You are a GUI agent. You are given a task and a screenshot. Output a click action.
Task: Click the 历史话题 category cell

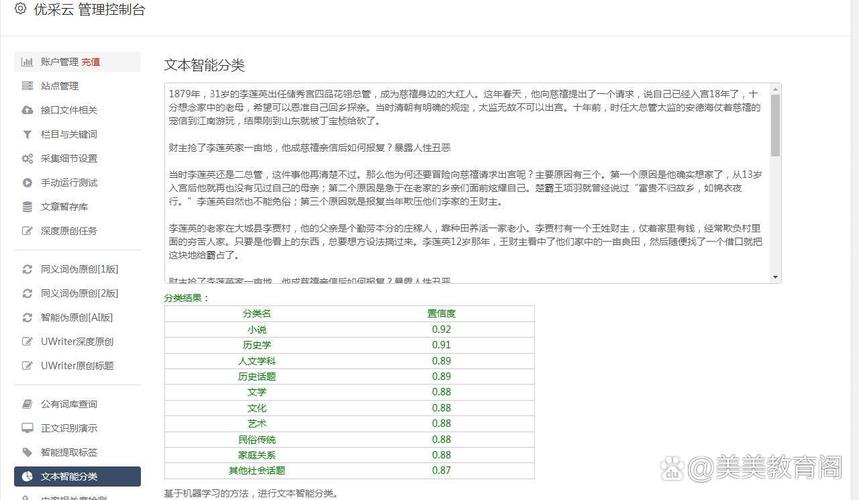coord(257,376)
